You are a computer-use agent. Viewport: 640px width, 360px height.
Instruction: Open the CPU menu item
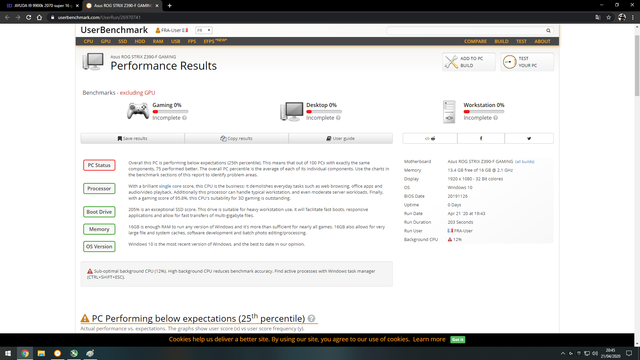tap(89, 41)
